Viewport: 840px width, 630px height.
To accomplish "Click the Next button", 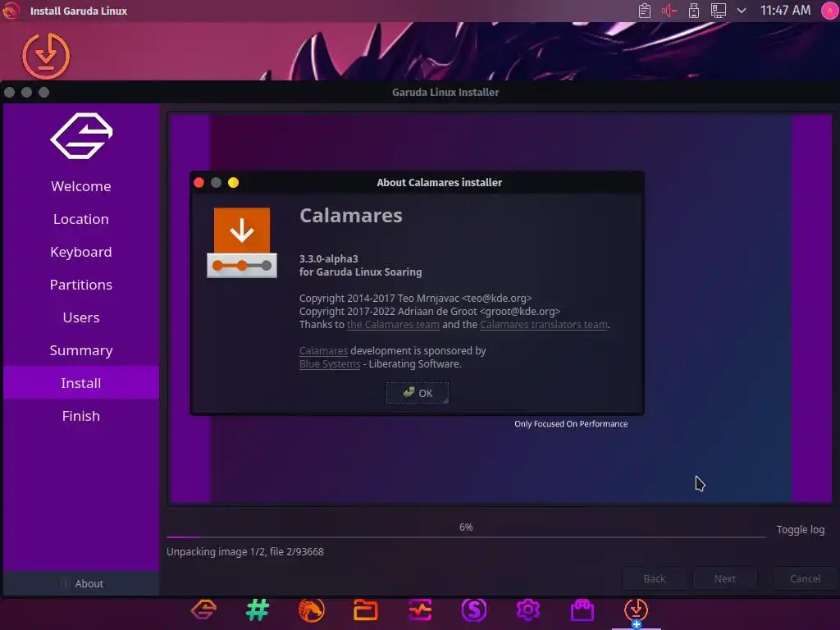I will (x=725, y=578).
